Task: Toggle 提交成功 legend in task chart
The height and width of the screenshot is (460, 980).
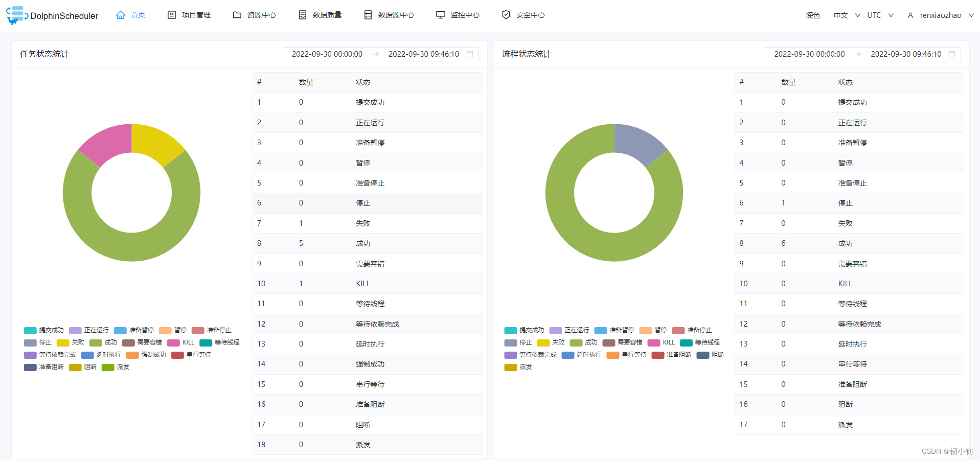Action: point(44,330)
